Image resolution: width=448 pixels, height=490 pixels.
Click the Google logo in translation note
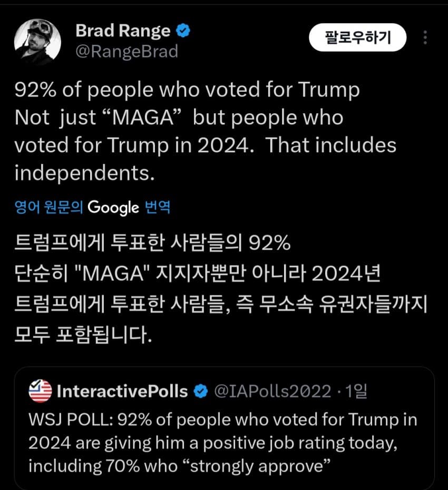113,208
